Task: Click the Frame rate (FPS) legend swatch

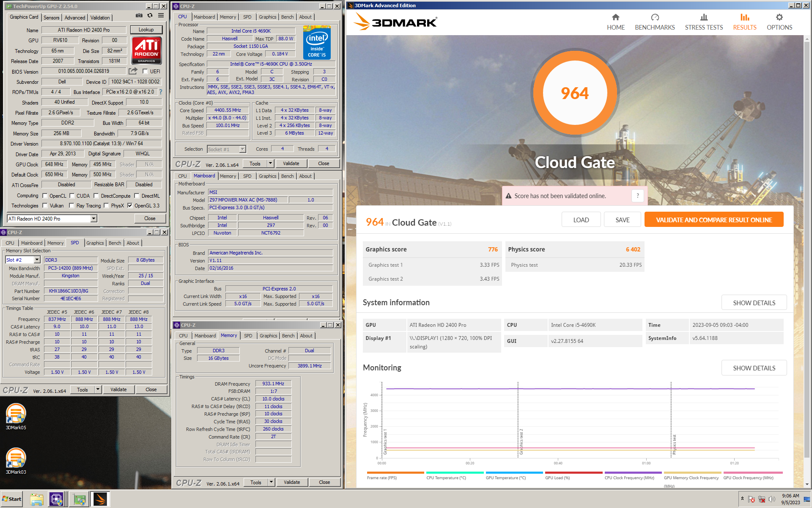Action: (x=395, y=472)
